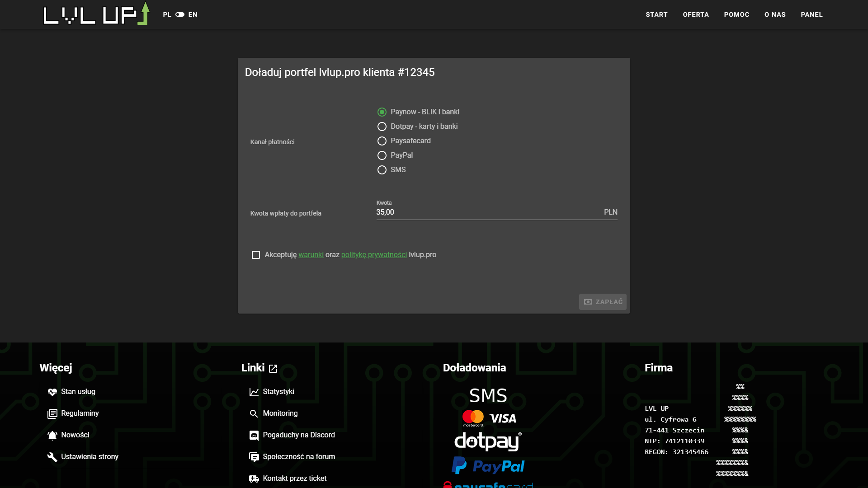The image size is (868, 488).
Task: Select Dotpay - karty i banki option
Action: pyautogui.click(x=382, y=127)
